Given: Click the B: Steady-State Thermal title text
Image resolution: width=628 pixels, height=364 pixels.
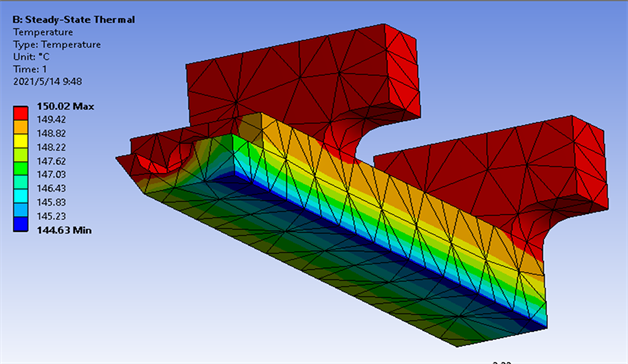Looking at the screenshot, I should (74, 20).
